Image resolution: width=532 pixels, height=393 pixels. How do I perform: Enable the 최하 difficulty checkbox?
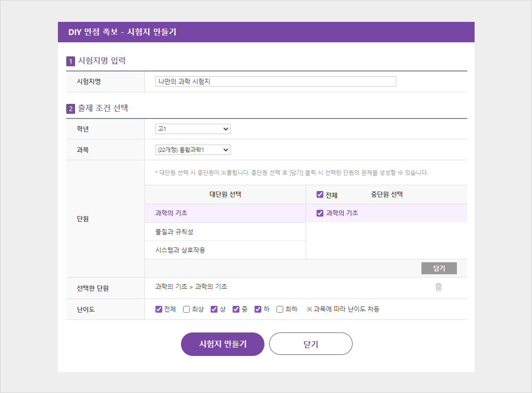(x=280, y=309)
